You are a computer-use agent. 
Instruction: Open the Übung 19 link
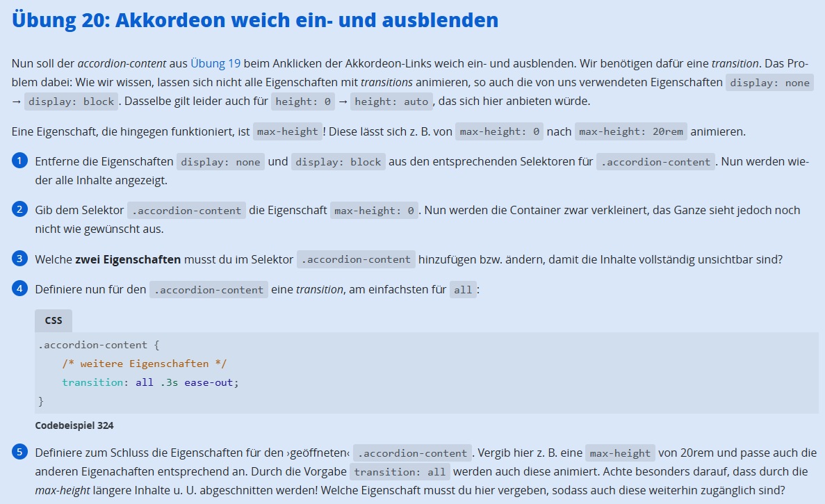[x=215, y=63]
